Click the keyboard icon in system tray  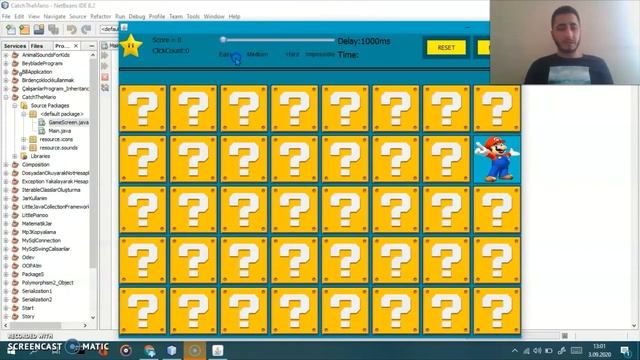(x=576, y=350)
